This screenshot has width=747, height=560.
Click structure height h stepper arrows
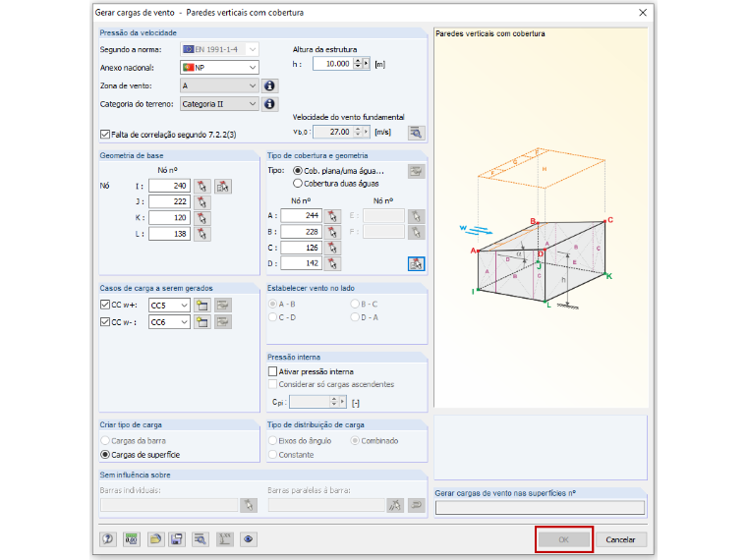pyautogui.click(x=358, y=63)
